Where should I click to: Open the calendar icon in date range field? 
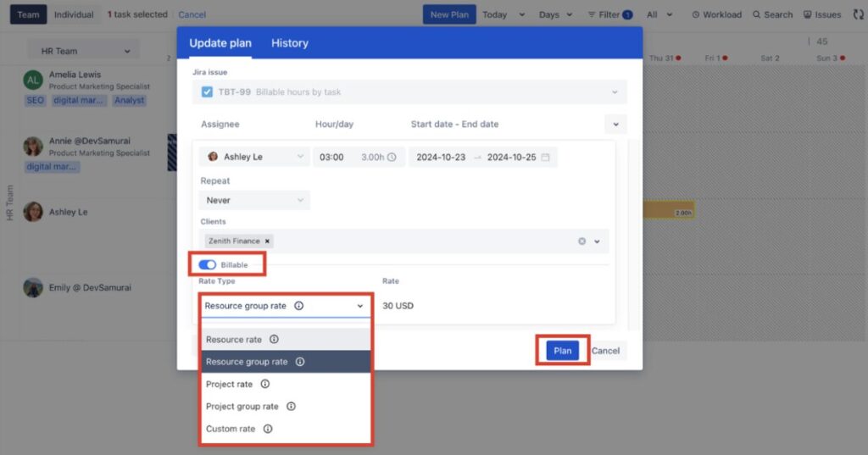(545, 158)
